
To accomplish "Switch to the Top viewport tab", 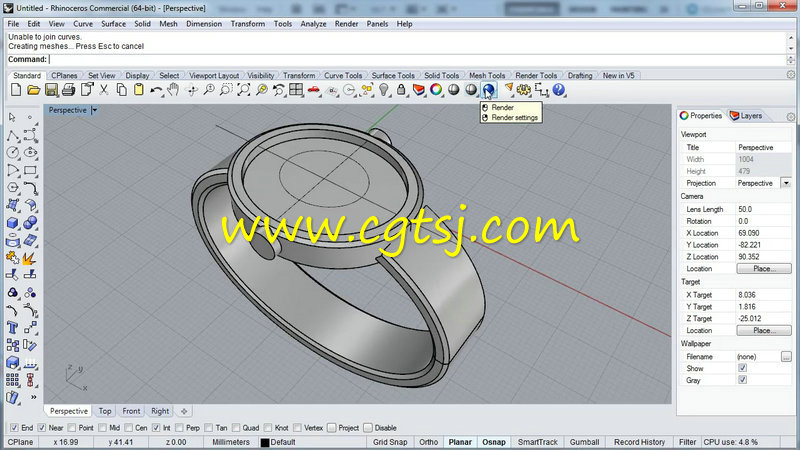I will click(x=105, y=411).
